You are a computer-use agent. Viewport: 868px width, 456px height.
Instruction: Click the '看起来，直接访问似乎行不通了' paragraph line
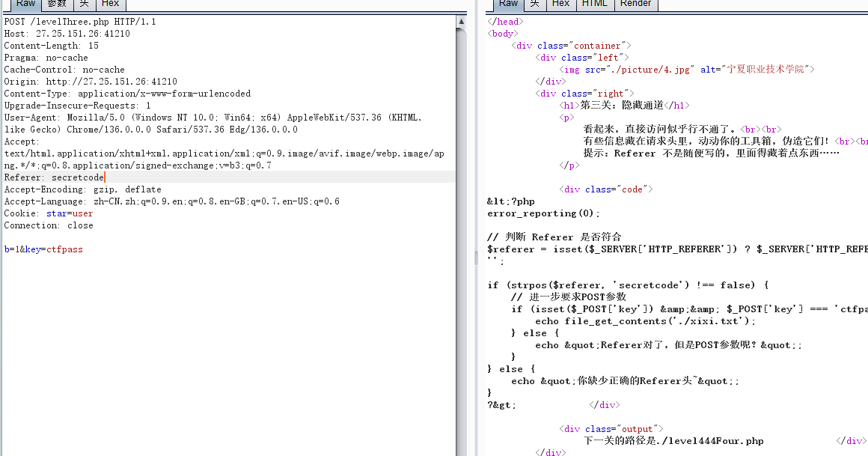[682, 130]
